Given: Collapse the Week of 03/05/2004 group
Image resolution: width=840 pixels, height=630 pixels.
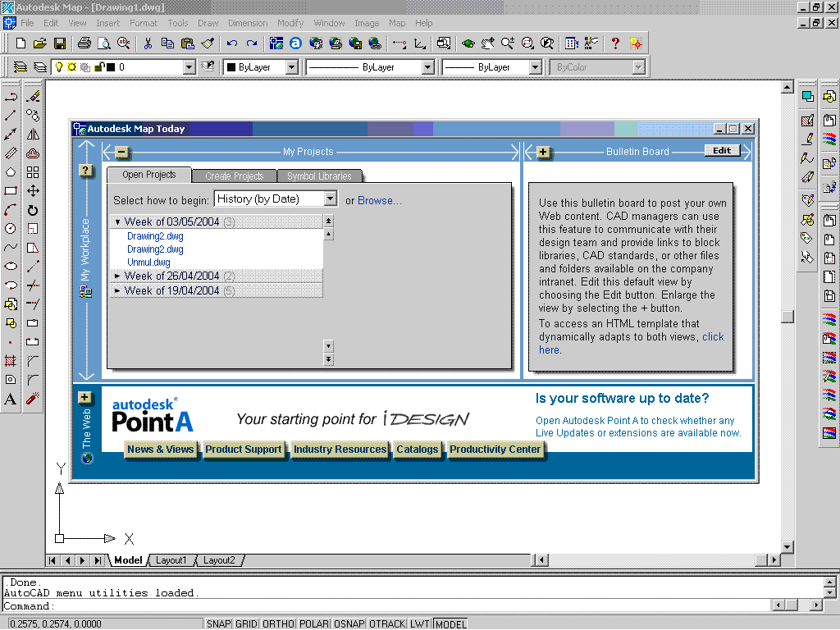Looking at the screenshot, I should 117,221.
